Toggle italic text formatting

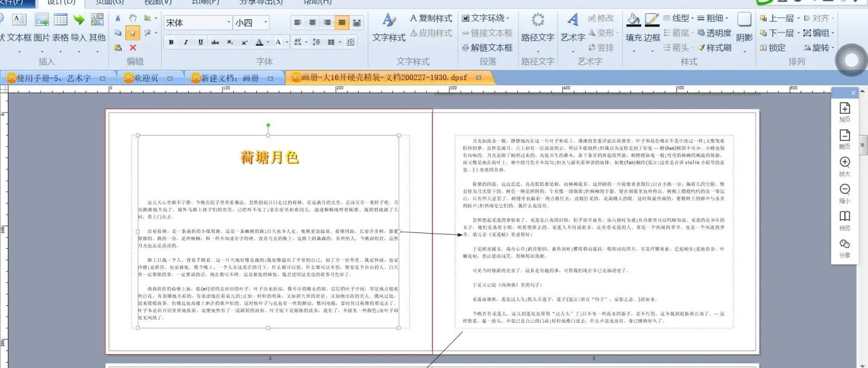click(186, 42)
